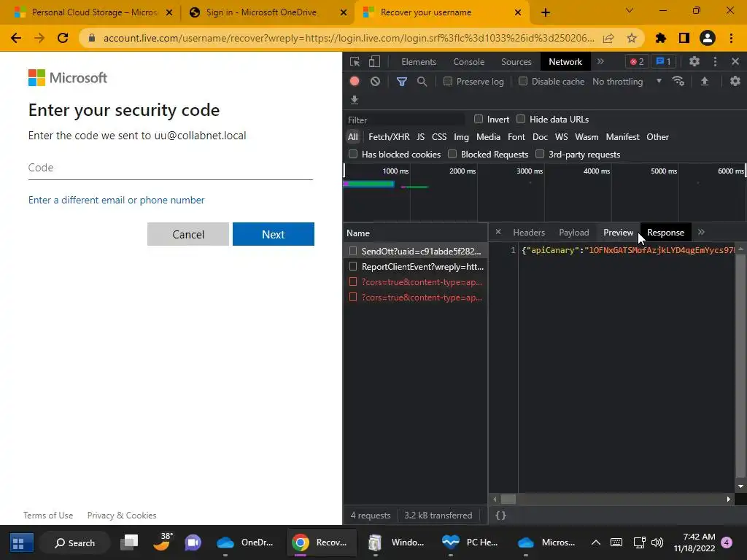Open the Chrome taskbar app
Screen dimensions: 747x560
click(321, 542)
